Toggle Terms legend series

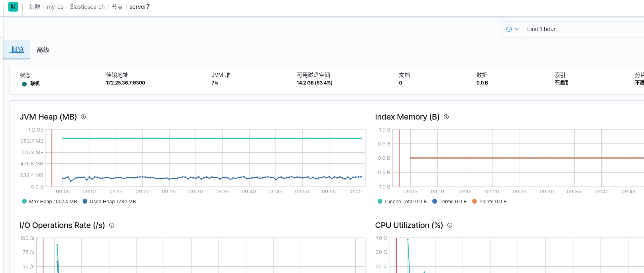point(449,202)
